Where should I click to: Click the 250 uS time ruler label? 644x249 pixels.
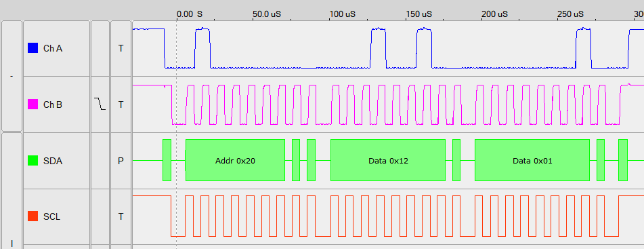(570, 14)
